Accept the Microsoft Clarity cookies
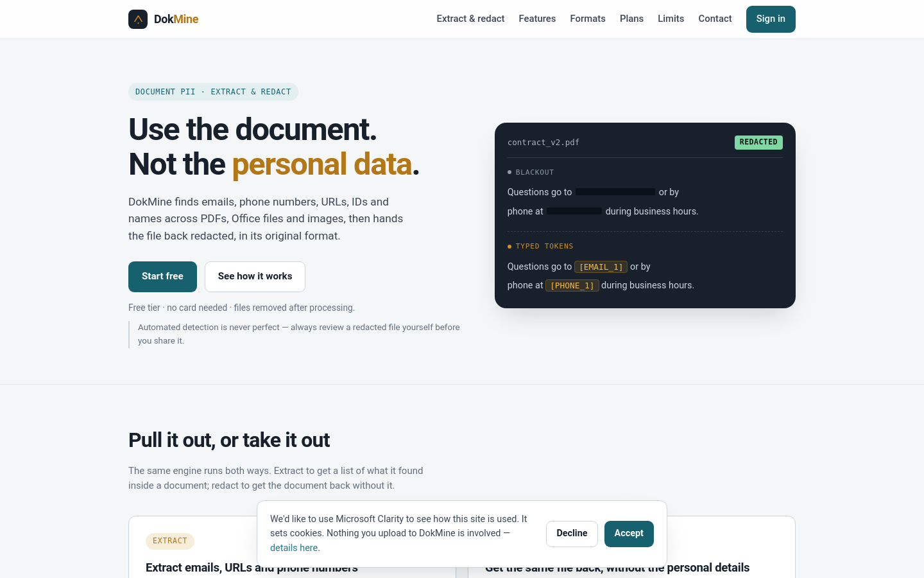 [629, 534]
